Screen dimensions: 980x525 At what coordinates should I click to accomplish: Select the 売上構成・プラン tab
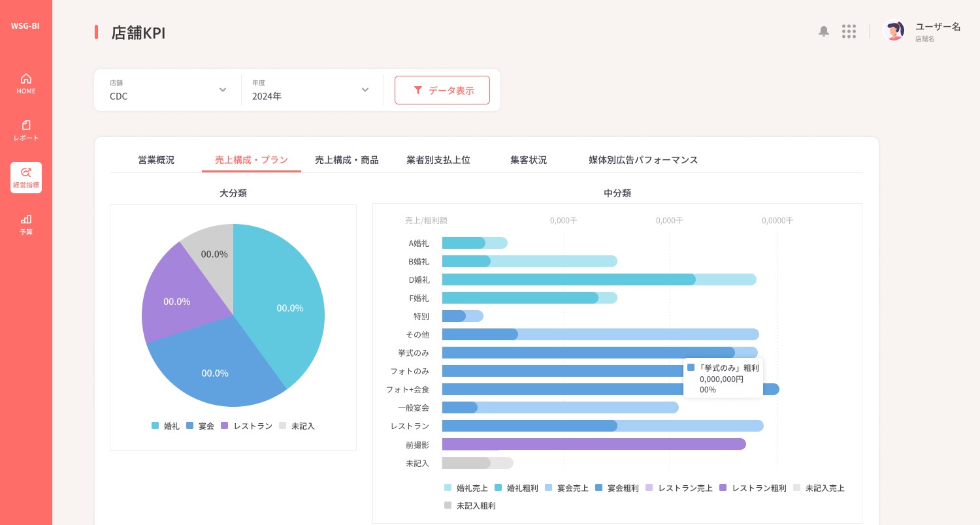(x=252, y=159)
